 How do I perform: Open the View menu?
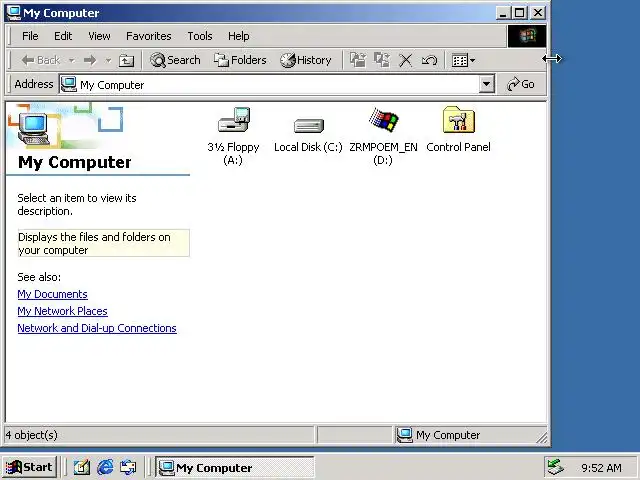[99, 36]
